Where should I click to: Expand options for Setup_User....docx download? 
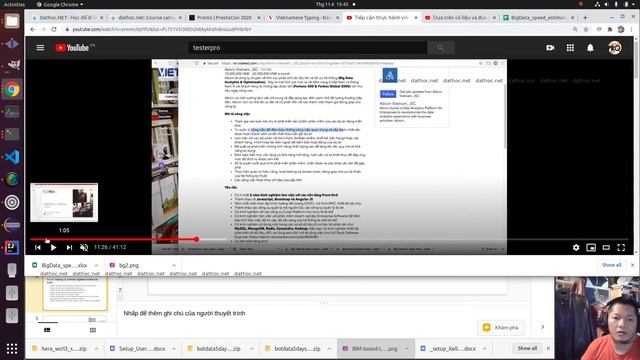click(x=173, y=349)
